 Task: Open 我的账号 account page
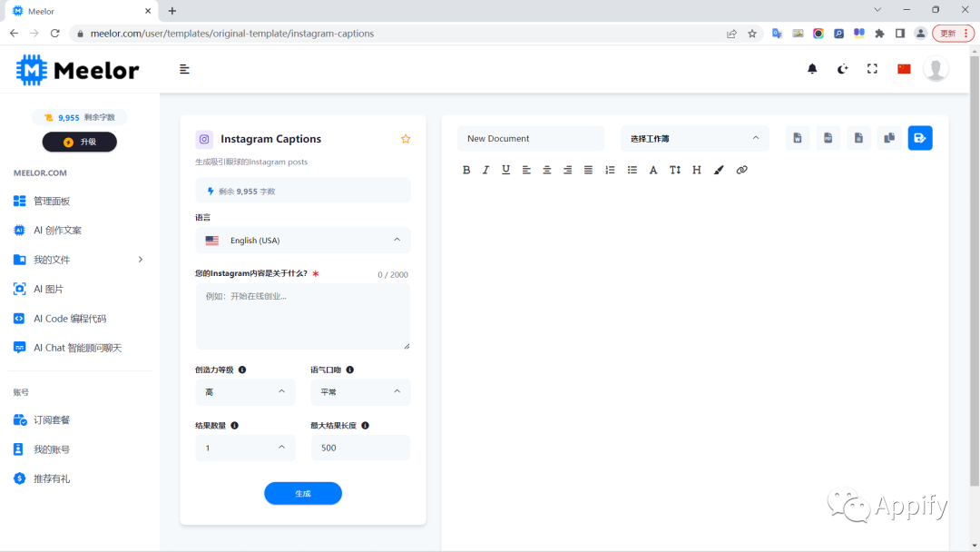[41, 449]
